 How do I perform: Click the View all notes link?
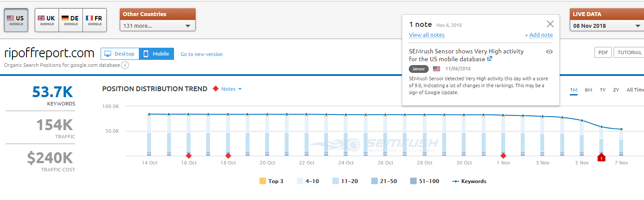click(427, 35)
